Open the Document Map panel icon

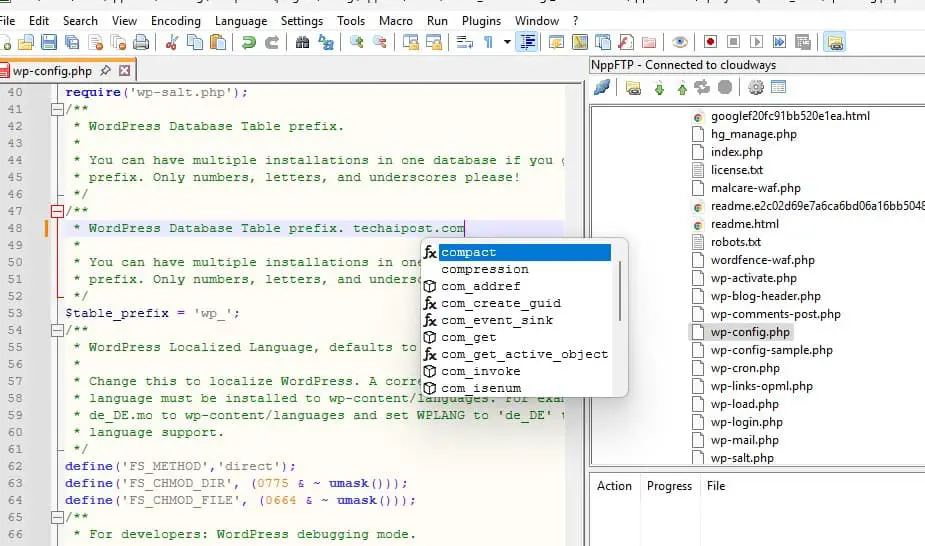[580, 42]
